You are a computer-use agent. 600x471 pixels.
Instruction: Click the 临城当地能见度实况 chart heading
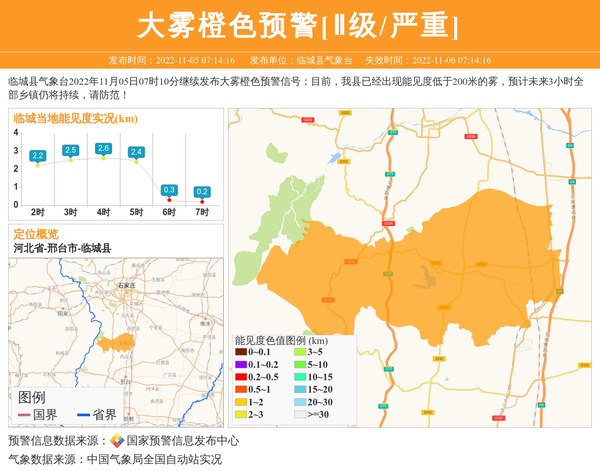click(75, 118)
